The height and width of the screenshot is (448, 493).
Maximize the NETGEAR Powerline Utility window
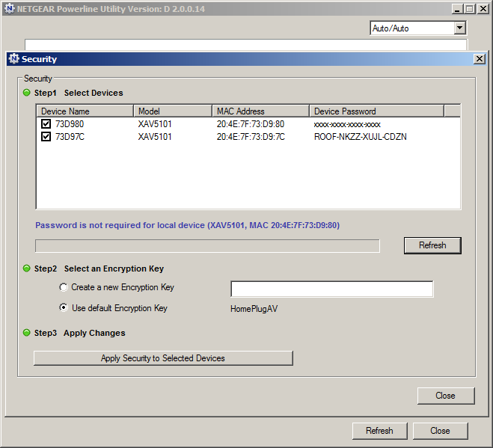(x=469, y=9)
